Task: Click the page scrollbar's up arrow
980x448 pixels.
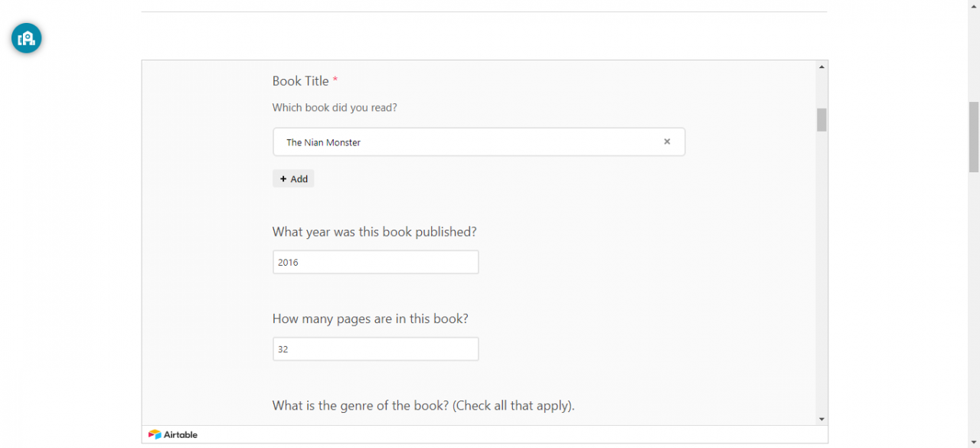Action: tap(974, 5)
